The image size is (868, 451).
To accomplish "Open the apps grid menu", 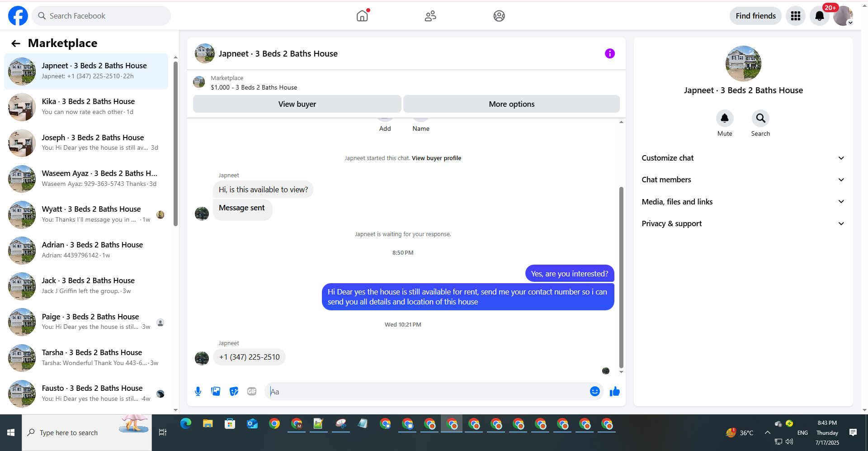I will tap(796, 16).
